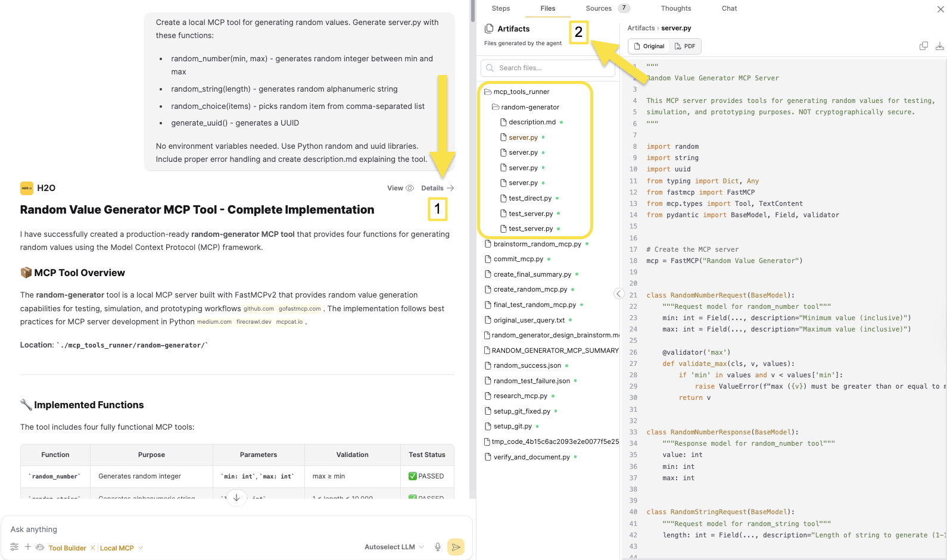The height and width of the screenshot is (560, 947).
Task: Open test_direct.py in the file tree
Action: (529, 198)
